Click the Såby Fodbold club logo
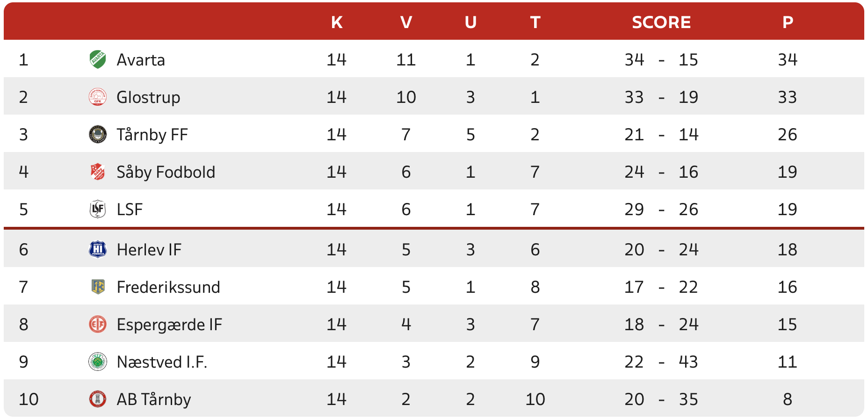This screenshot has width=868, height=420. (98, 172)
